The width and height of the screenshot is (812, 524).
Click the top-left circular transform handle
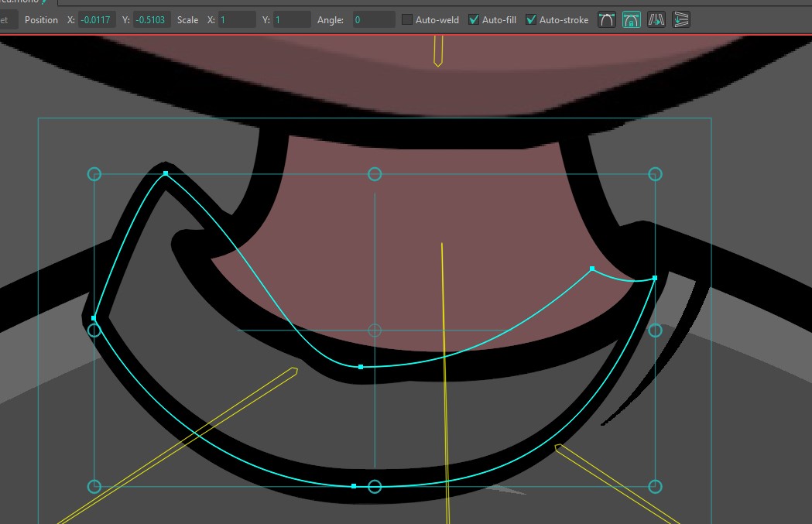[94, 174]
